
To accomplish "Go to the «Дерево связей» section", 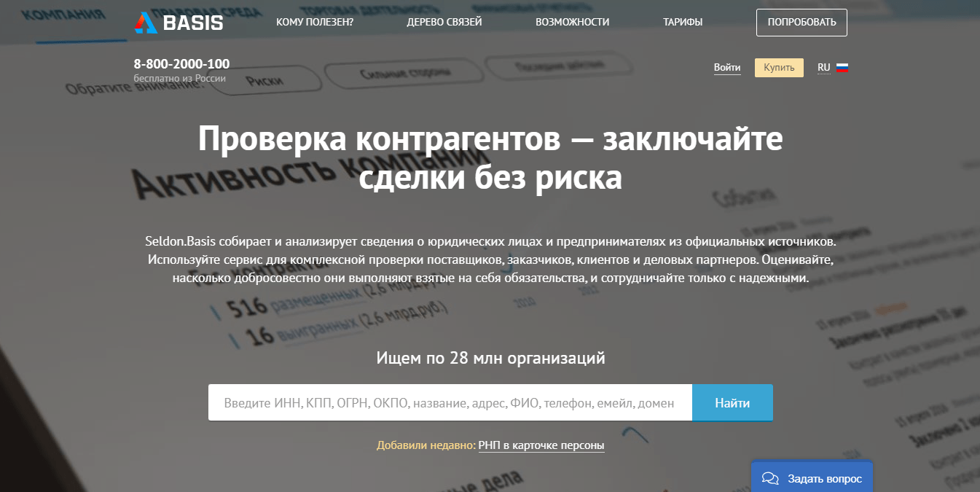I will [444, 22].
